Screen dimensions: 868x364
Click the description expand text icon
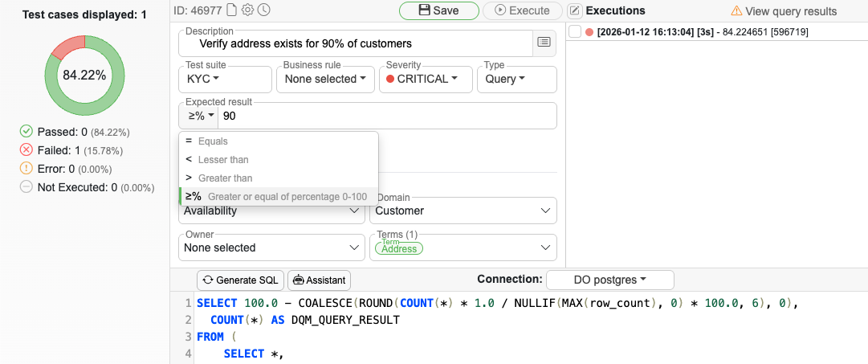pos(544,42)
